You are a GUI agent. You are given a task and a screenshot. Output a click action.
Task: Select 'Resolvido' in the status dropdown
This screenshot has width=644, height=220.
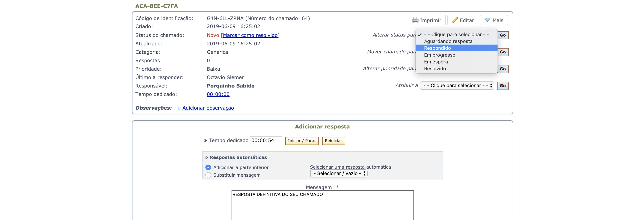click(435, 68)
